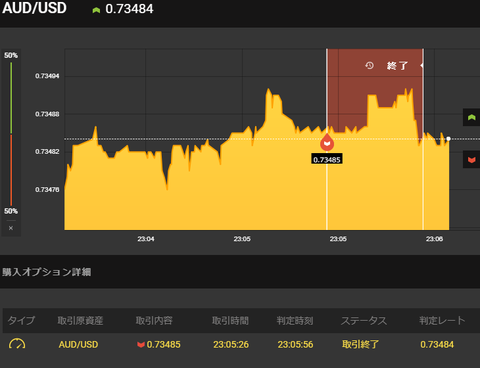
Task: Click the red lower sentiment bar
Action: 11,170
